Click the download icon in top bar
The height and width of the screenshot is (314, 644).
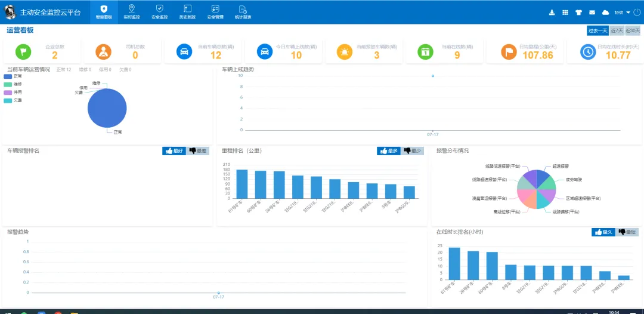pyautogui.click(x=552, y=13)
